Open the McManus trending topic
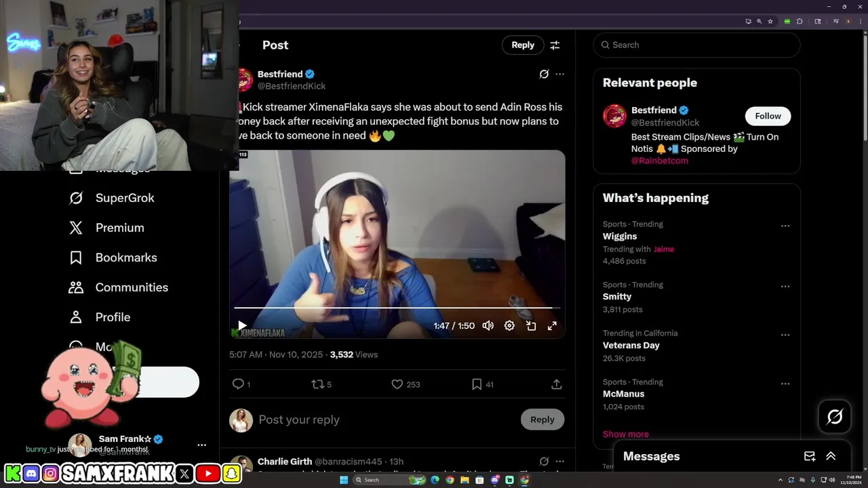 coord(624,394)
